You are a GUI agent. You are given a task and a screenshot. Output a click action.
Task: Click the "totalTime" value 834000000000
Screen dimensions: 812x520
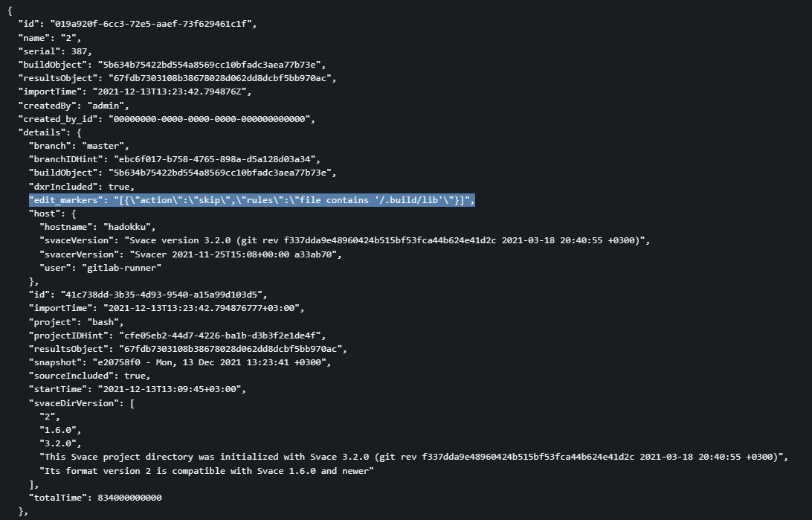pos(129,498)
